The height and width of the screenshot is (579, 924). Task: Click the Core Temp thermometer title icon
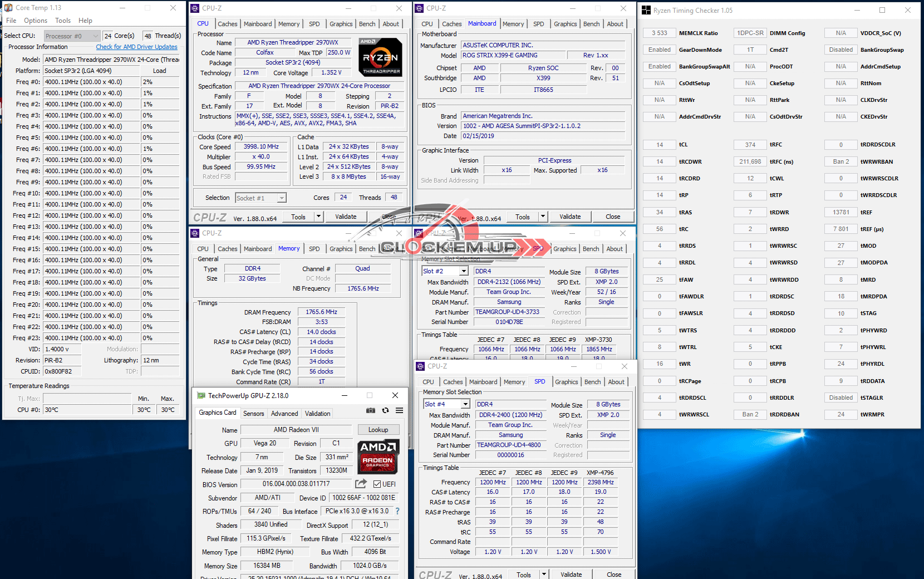coord(8,8)
